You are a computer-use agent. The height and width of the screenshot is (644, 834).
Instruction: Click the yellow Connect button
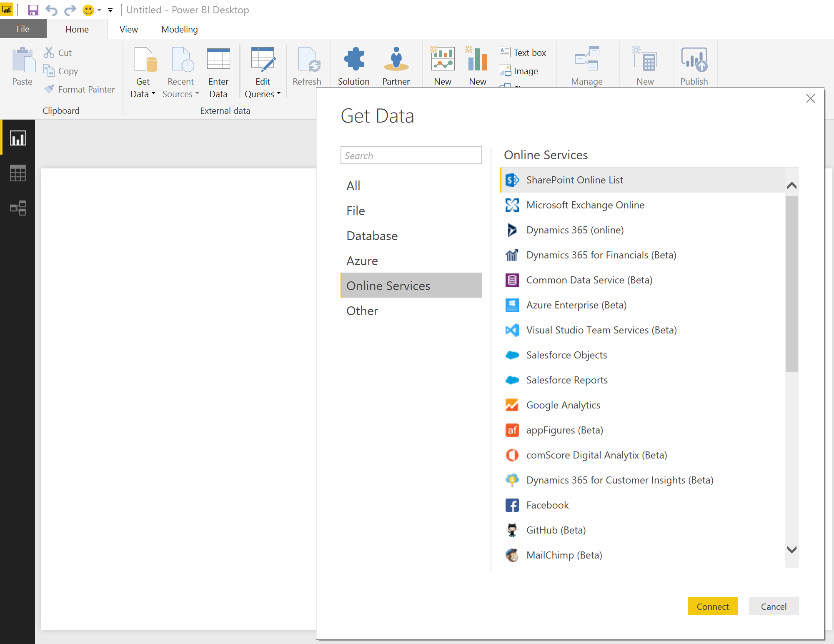[712, 606]
